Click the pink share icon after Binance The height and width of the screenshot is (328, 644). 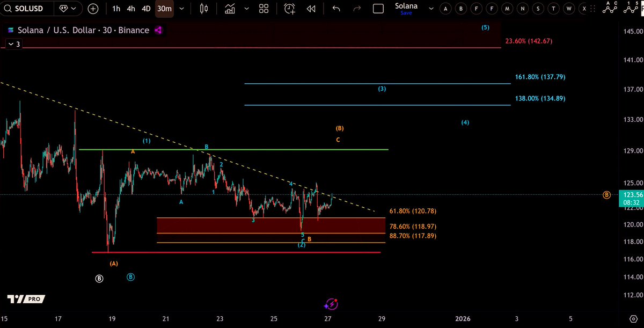tap(158, 31)
